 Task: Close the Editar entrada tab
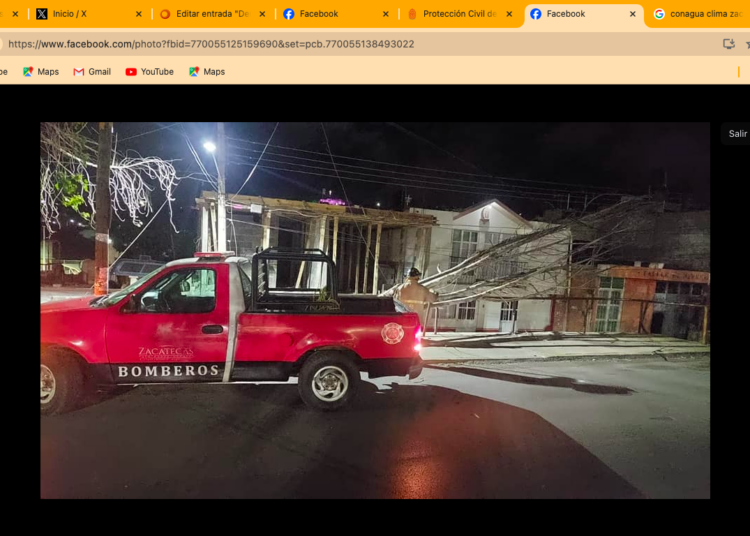pyautogui.click(x=262, y=14)
